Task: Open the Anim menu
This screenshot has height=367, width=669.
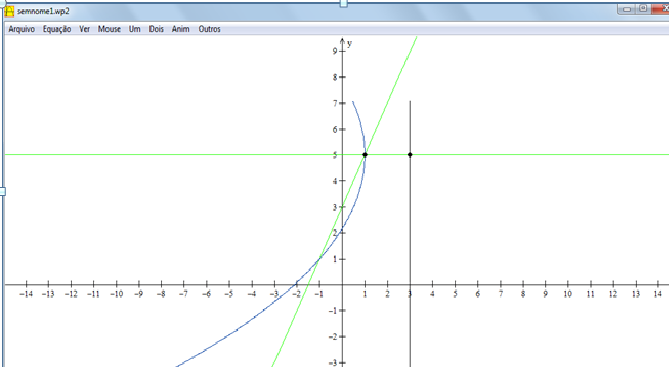Action: (180, 29)
